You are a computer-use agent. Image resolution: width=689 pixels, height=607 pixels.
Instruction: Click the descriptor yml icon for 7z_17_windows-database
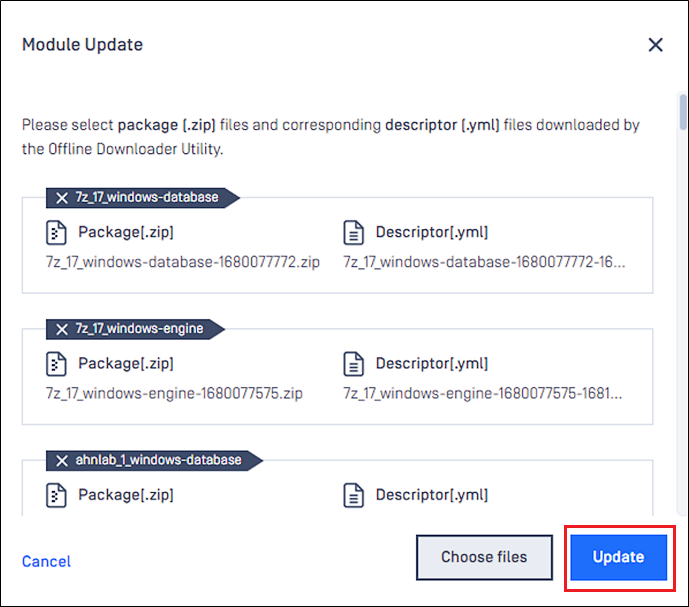coord(353,233)
